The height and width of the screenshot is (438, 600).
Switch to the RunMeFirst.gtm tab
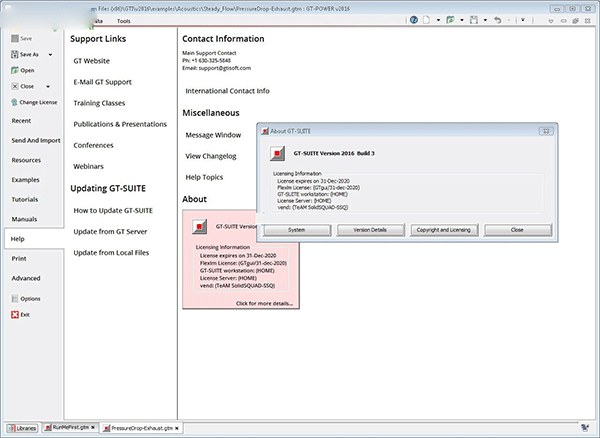70,427
